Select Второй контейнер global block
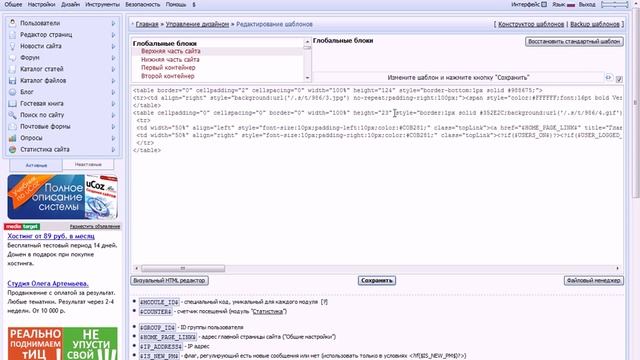 pos(168,76)
